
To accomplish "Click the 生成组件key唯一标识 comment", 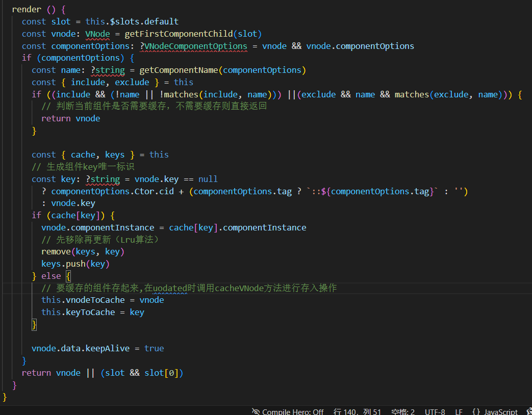I will [90, 167].
